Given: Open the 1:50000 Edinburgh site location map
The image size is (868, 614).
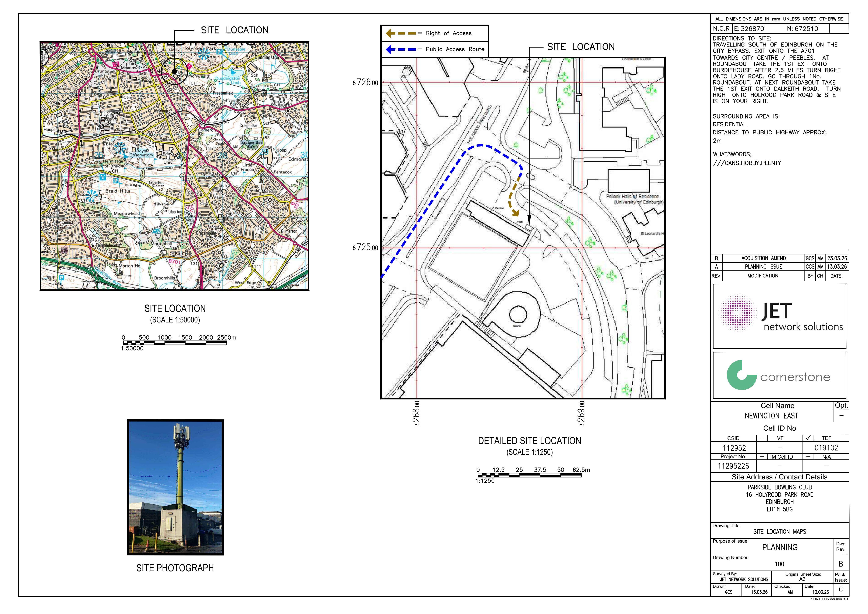Looking at the screenshot, I should point(174,166).
